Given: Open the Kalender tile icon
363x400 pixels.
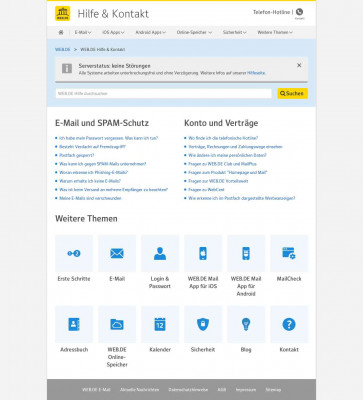Looking at the screenshot, I should pos(160,324).
